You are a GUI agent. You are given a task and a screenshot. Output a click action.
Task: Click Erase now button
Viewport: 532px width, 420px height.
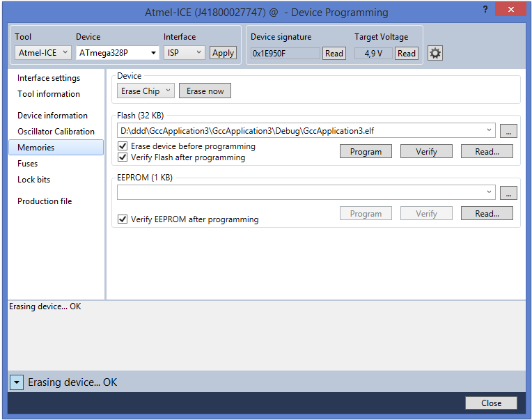point(205,91)
